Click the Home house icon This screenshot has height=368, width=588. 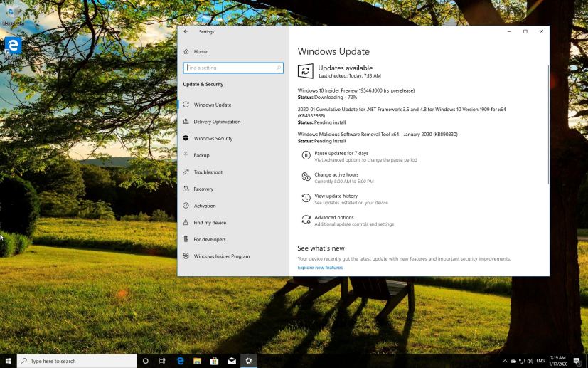tap(186, 51)
